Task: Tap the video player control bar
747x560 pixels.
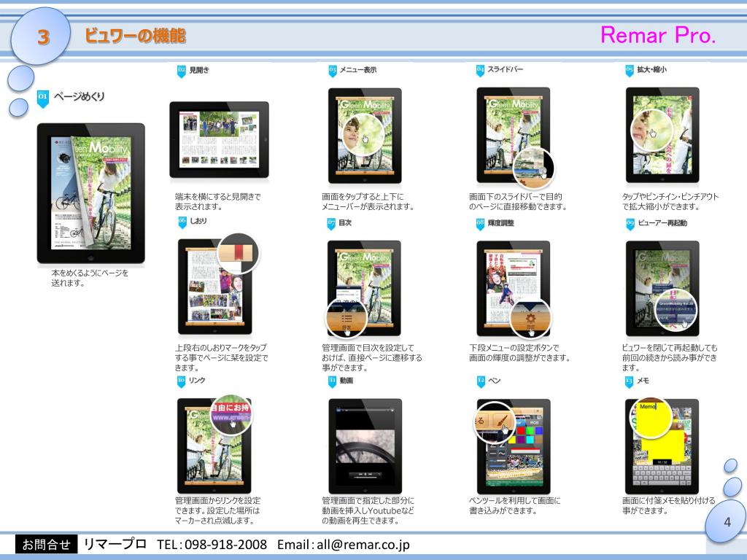Action: [x=365, y=474]
